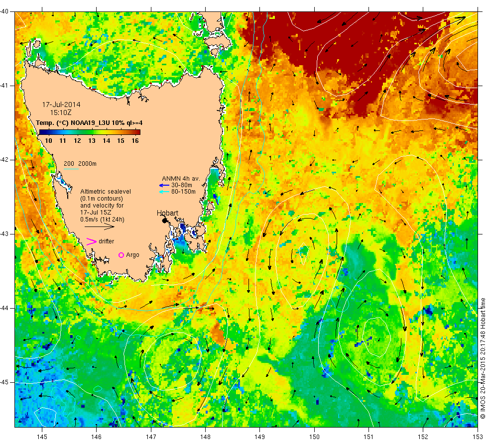Click latitude axis label -43

click(4, 234)
